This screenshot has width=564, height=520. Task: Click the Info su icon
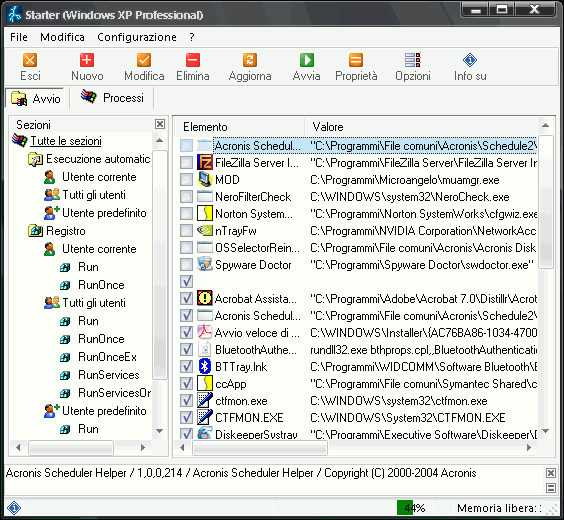pyautogui.click(x=470, y=60)
